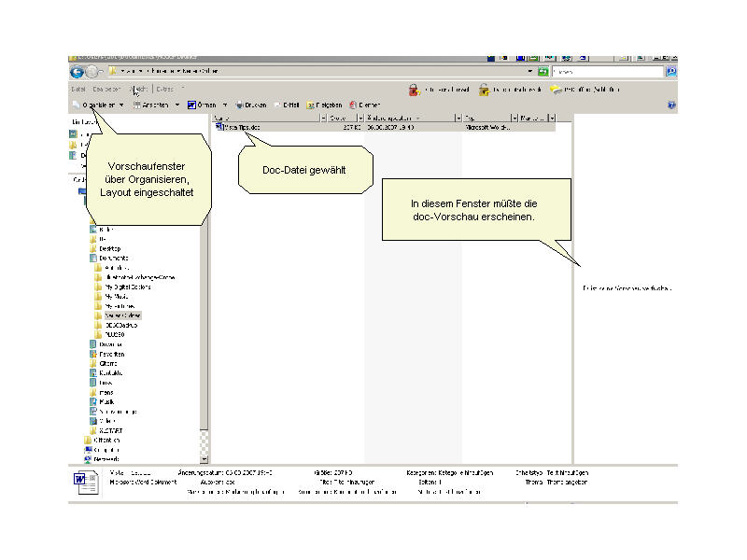Image resolution: width=747 pixels, height=560 pixels.
Task: Select the 'My Music' tree folder
Action: (x=116, y=297)
